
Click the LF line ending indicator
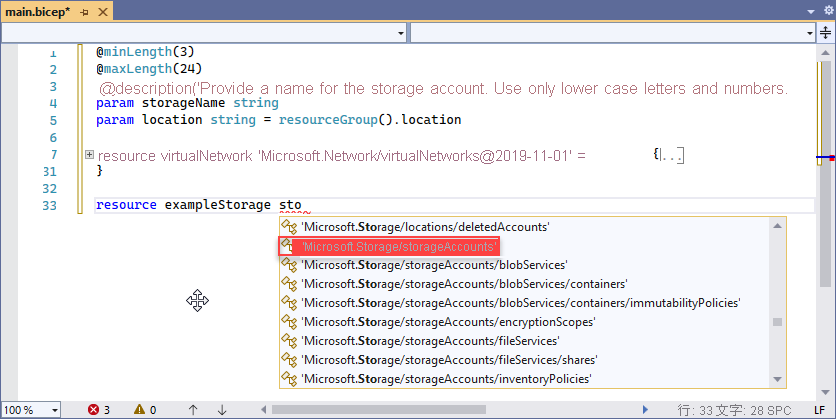coord(819,410)
